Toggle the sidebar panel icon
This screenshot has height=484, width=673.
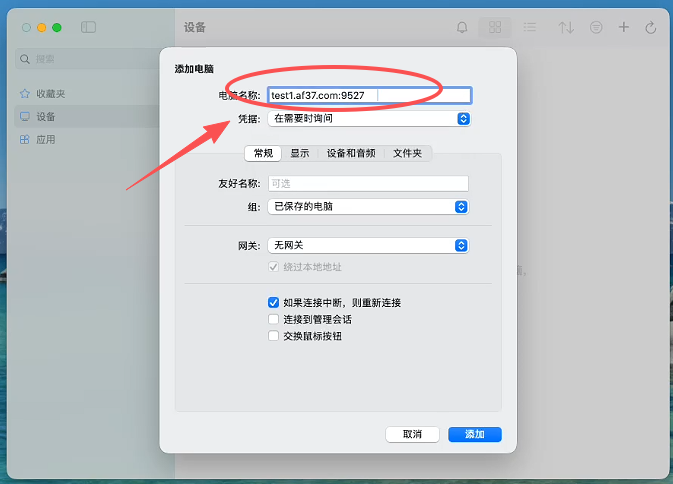(x=89, y=28)
